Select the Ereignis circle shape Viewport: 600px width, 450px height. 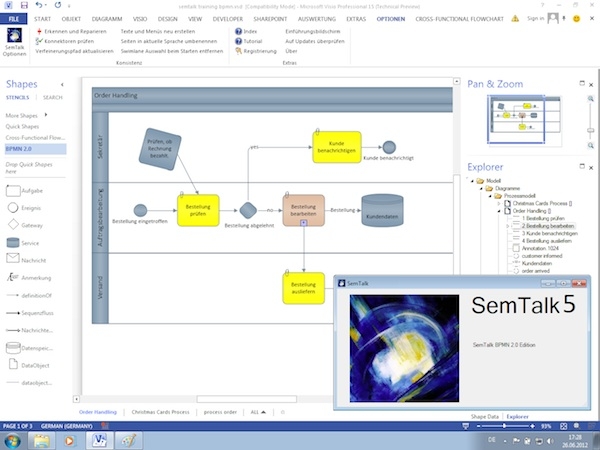24,208
